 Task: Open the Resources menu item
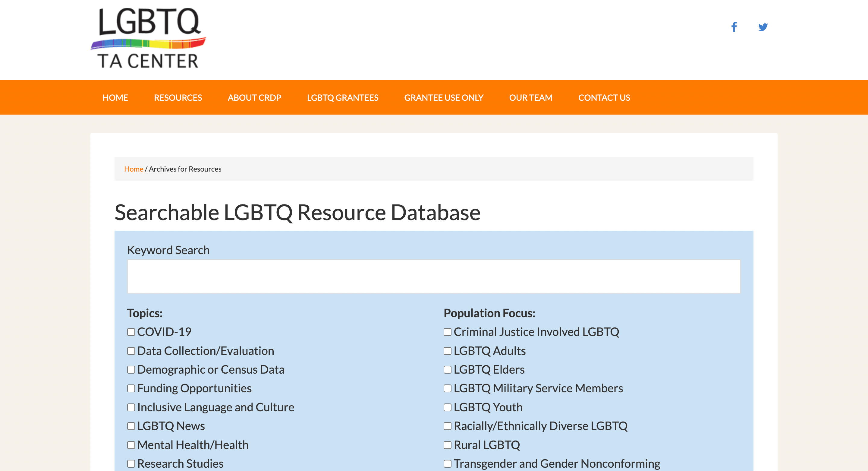(x=178, y=97)
